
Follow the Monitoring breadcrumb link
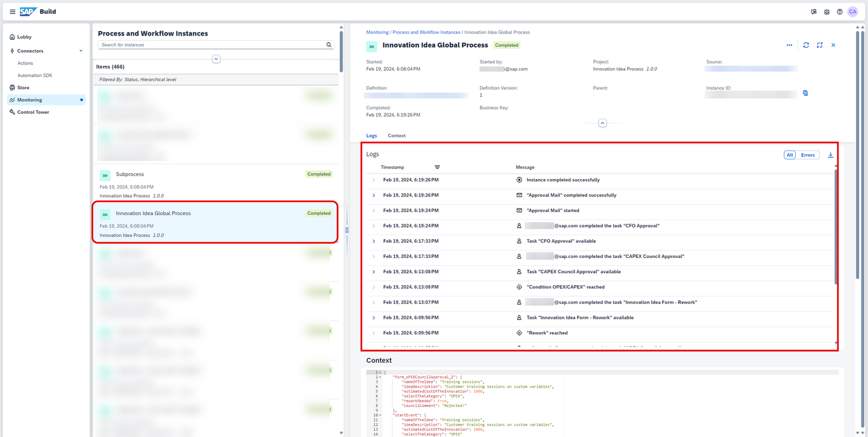(x=377, y=32)
